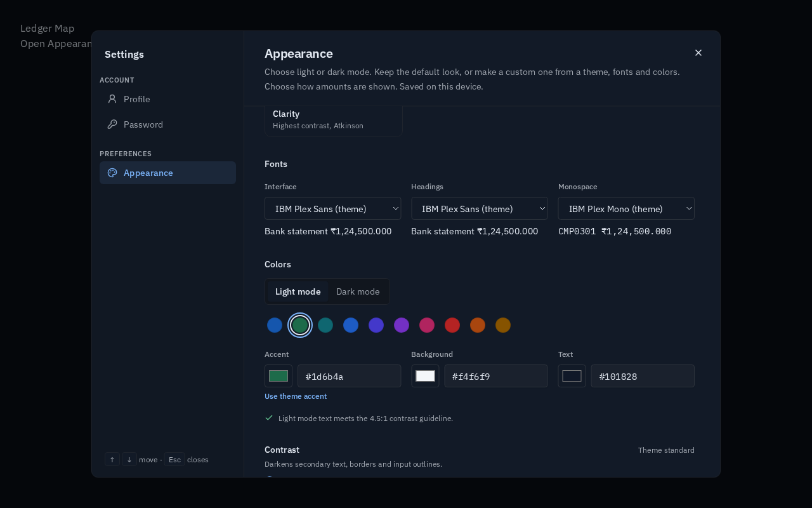812x508 pixels.
Task: Open the Profile settings page
Action: pos(167,99)
